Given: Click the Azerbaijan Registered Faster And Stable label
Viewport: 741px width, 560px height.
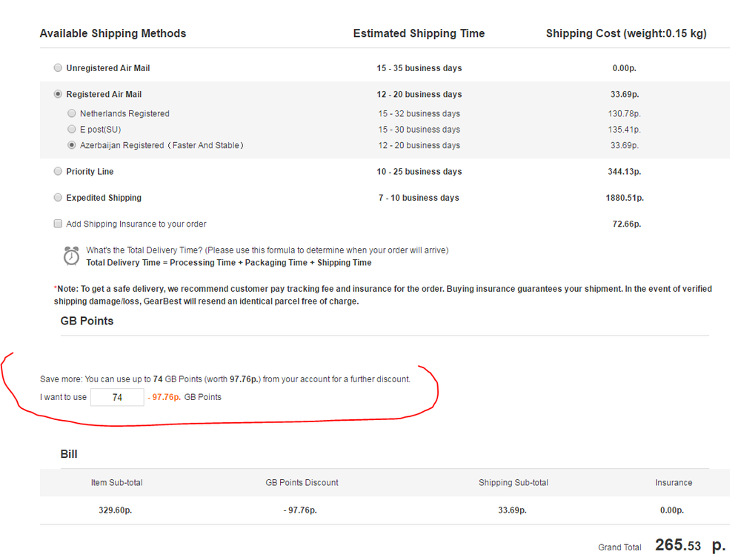Looking at the screenshot, I should (162, 145).
